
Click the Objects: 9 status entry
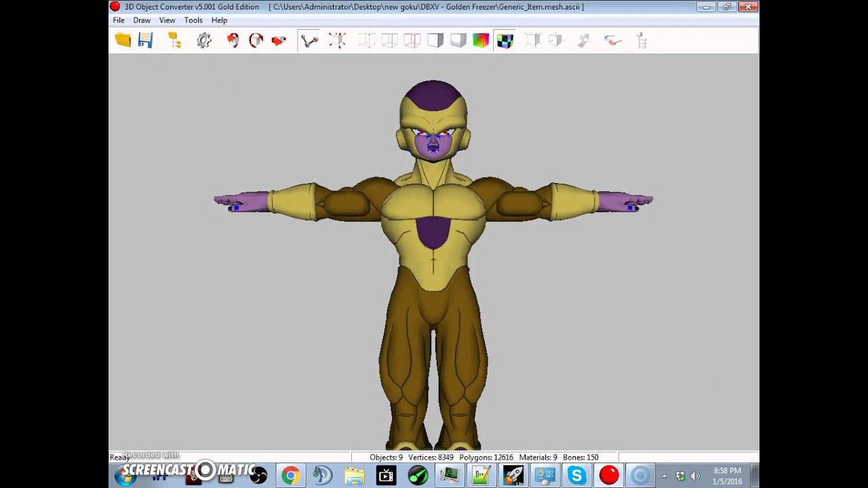tap(386, 457)
